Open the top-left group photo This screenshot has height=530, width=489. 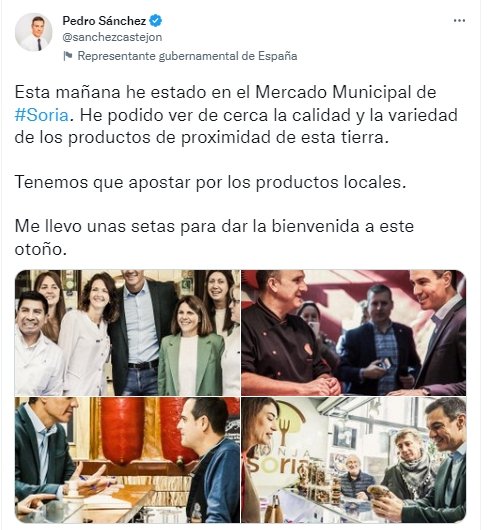(127, 333)
